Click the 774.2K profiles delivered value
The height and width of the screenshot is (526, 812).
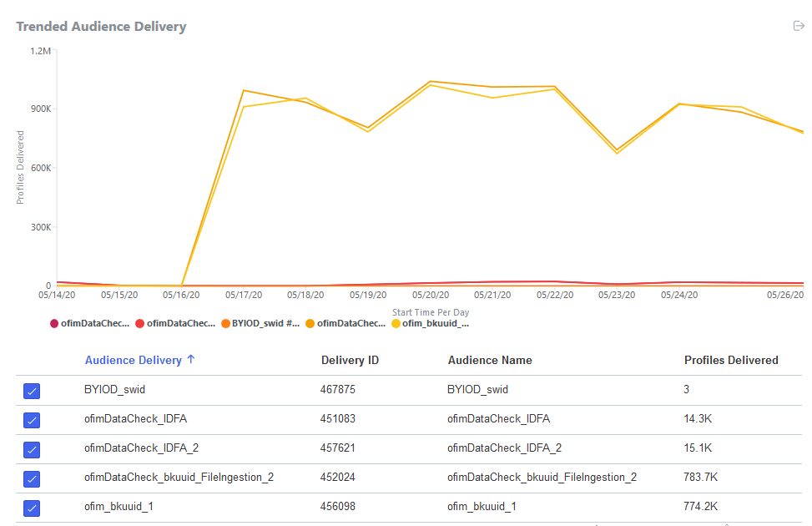click(700, 506)
